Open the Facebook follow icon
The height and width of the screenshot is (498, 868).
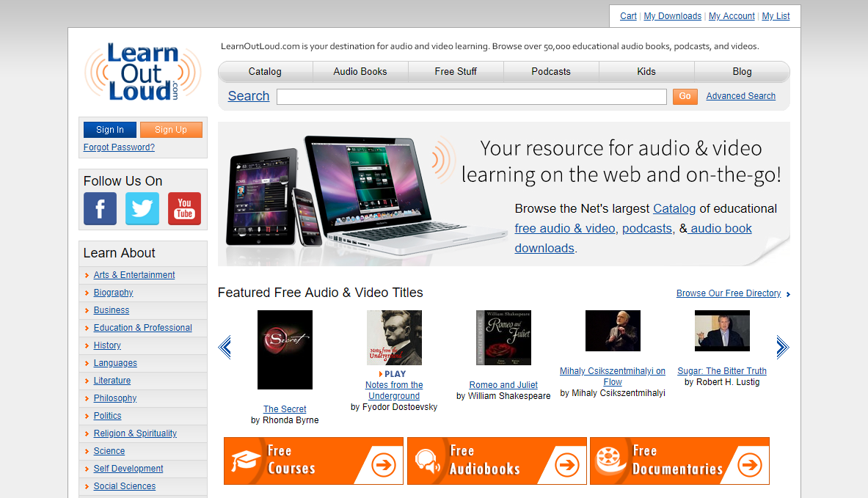(101, 208)
